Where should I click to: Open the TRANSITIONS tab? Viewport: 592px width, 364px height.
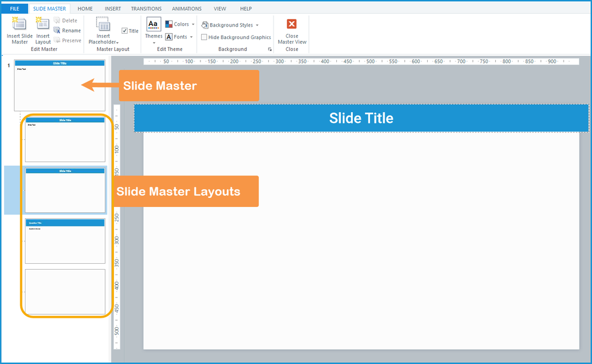(146, 8)
